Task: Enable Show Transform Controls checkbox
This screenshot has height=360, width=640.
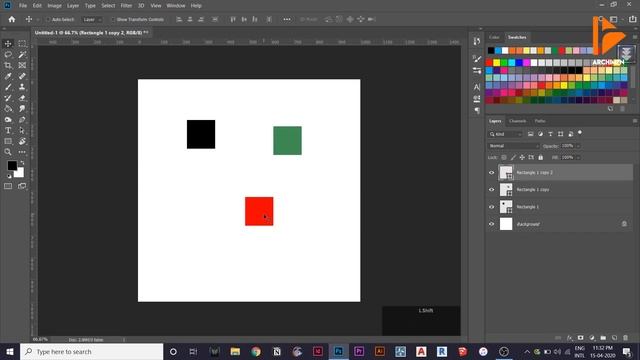Action: click(x=113, y=19)
